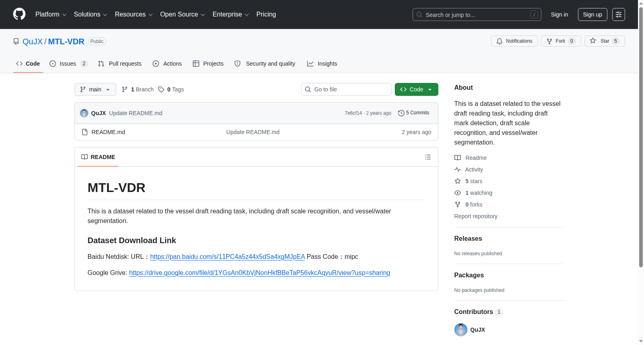The image size is (644, 345).
Task: Open the Security and quality tab
Action: [x=265, y=64]
